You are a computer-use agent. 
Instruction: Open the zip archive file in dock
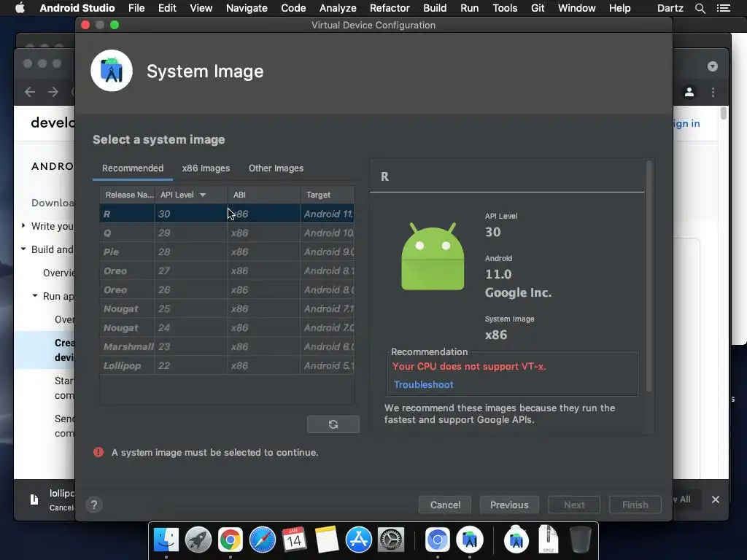549,539
